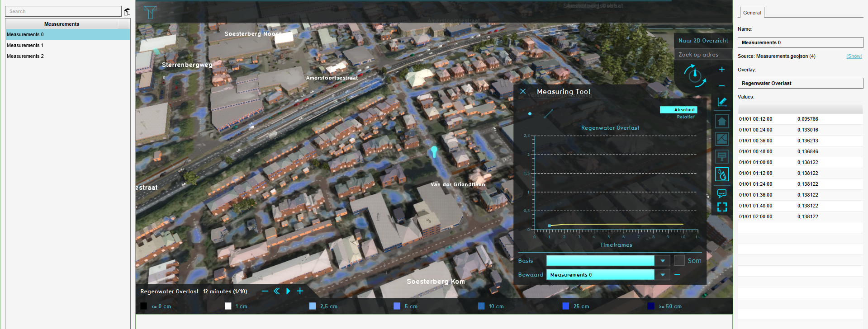Click Naar 2D Overzicht button

pos(703,41)
